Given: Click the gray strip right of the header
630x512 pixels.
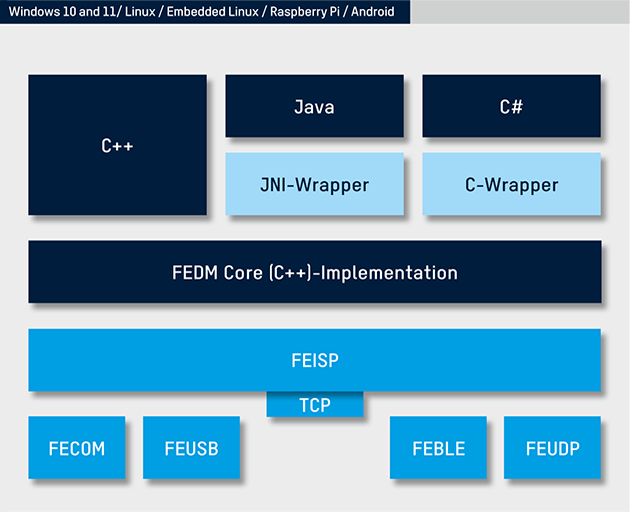Looking at the screenshot, I should pos(520,12).
